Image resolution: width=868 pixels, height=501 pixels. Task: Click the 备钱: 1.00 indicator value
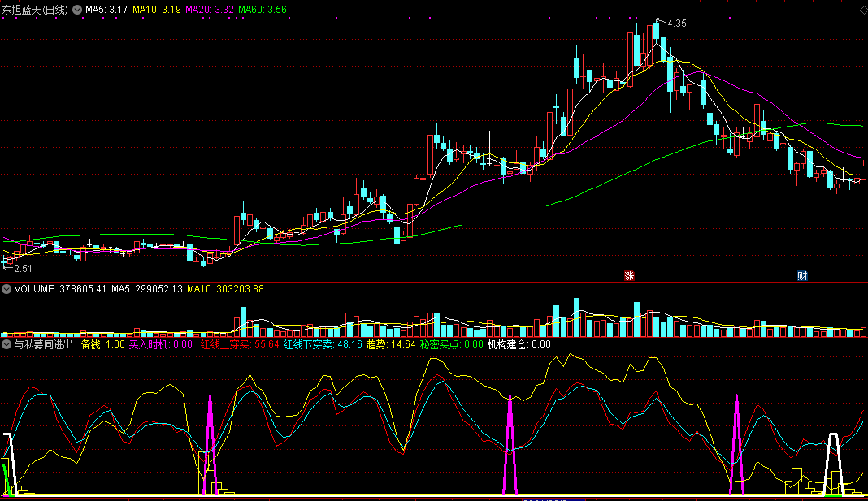click(x=103, y=344)
